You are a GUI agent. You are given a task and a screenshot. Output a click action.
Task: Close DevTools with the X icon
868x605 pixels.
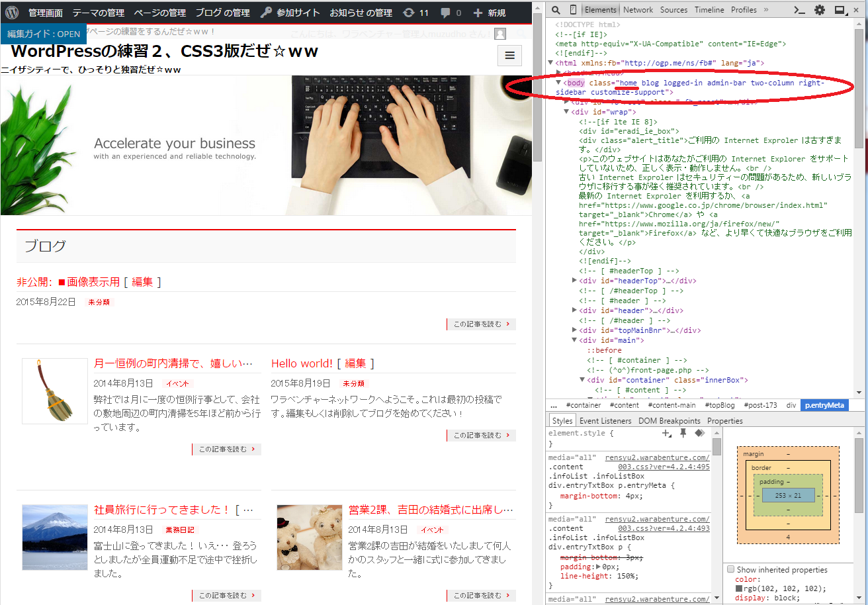click(x=857, y=10)
